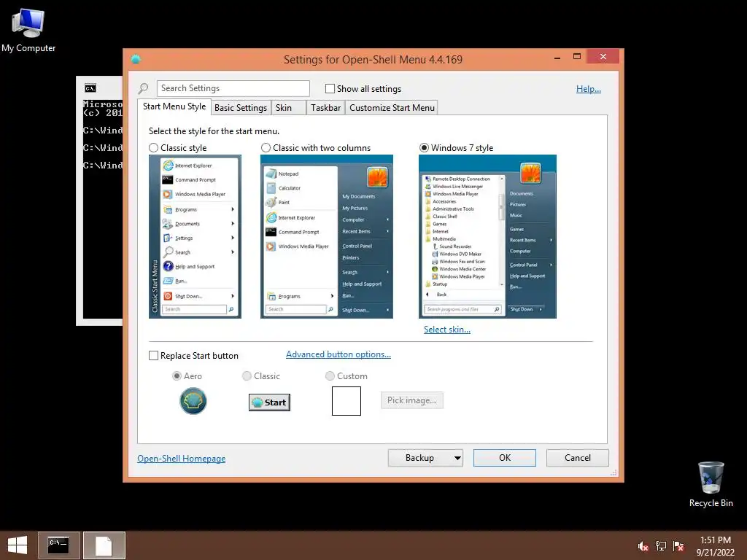Switch to the Basic Settings tab
This screenshot has height=560, width=747.
click(x=241, y=108)
